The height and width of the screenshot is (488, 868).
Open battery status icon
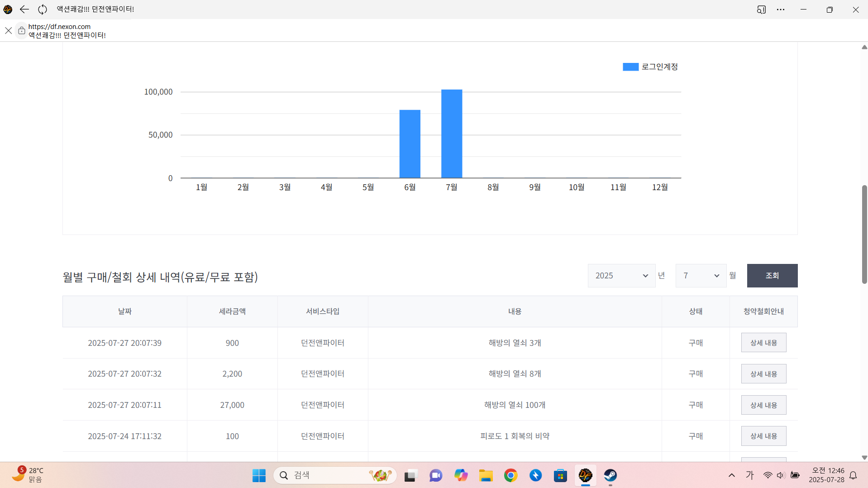[x=795, y=475]
